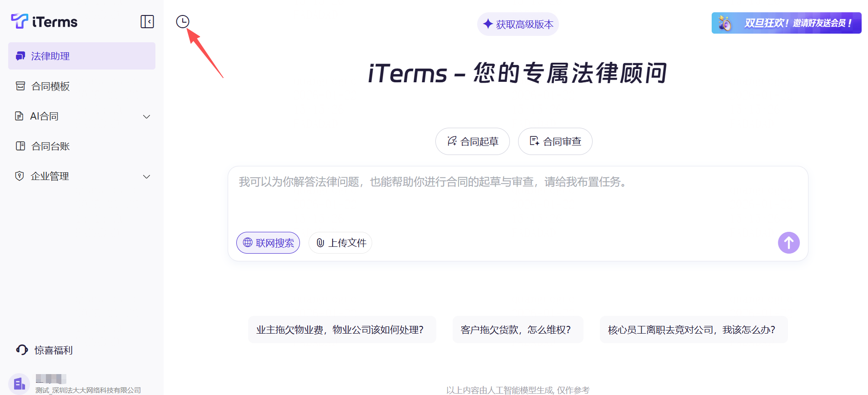Click the 合同起草 pen icon
This screenshot has width=868, height=395.
(452, 141)
